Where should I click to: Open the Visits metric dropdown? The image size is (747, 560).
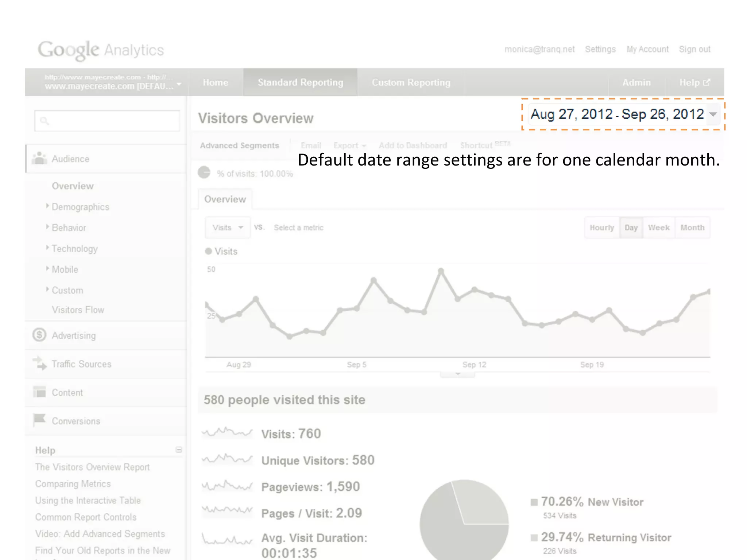click(228, 227)
